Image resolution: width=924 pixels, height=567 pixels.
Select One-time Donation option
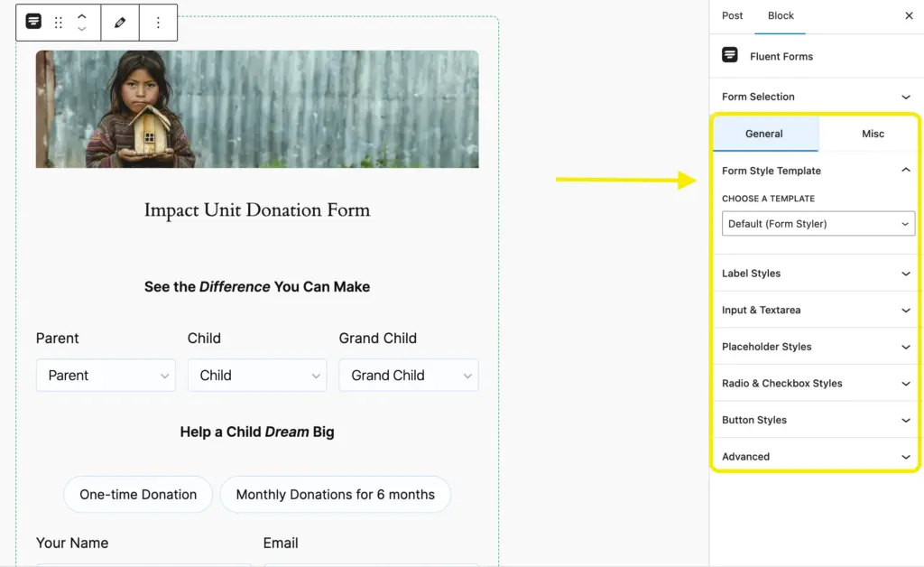[x=138, y=494]
